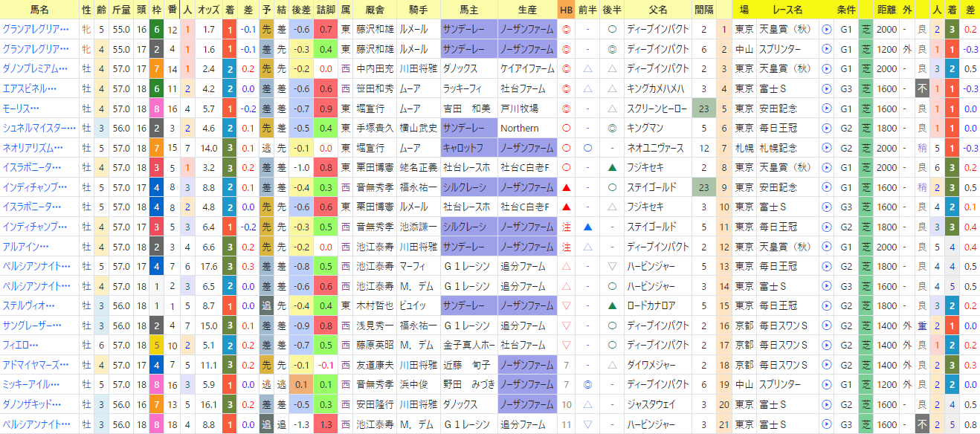Screen dimensions: 980x434
Task: Play the race video in row 5
Action: tap(827, 108)
